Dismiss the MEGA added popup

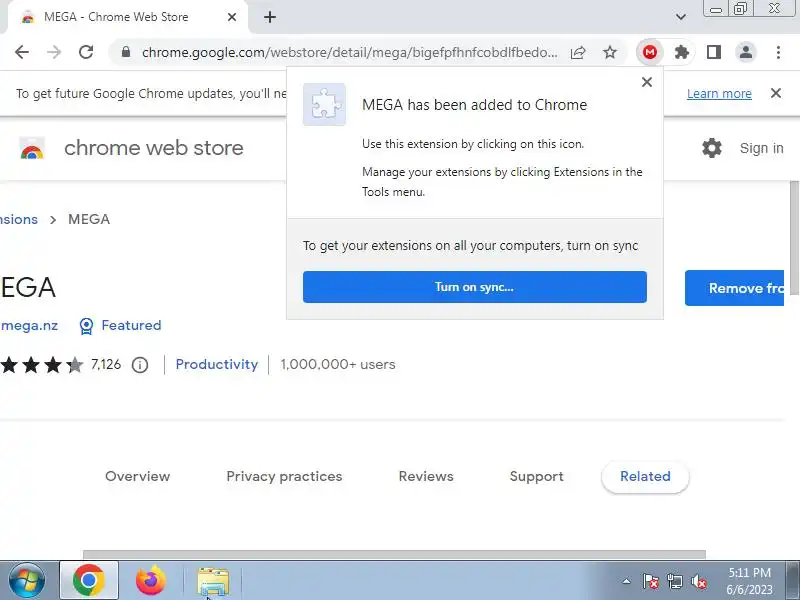647,82
